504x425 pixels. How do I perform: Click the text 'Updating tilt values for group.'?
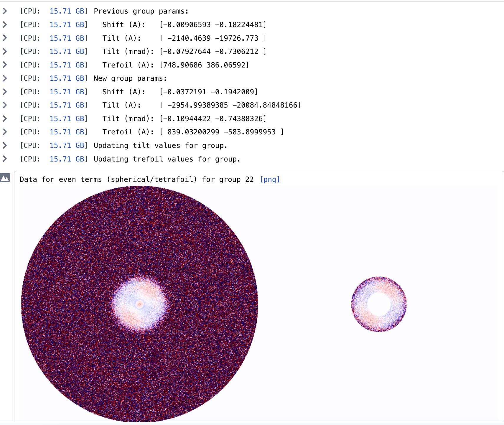tap(160, 146)
